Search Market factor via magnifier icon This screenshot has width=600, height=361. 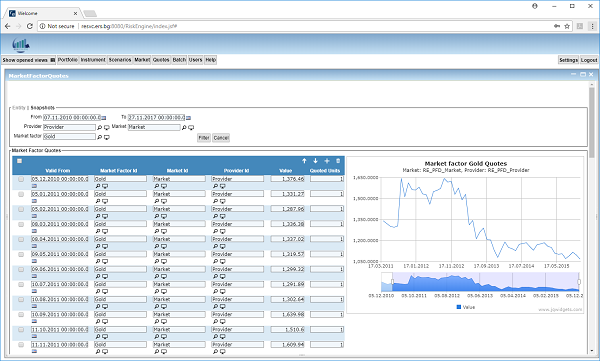click(99, 137)
